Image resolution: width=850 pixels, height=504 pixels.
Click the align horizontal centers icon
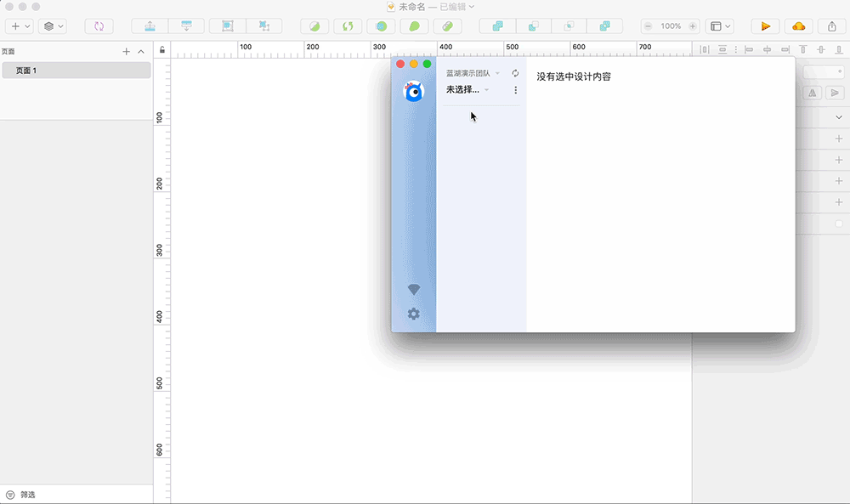pyautogui.click(x=767, y=50)
